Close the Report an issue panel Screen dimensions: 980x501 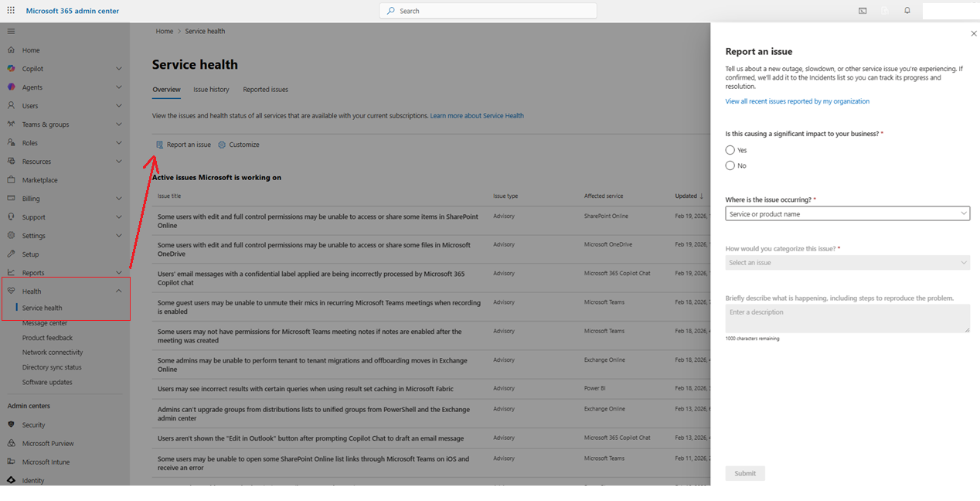(x=974, y=34)
